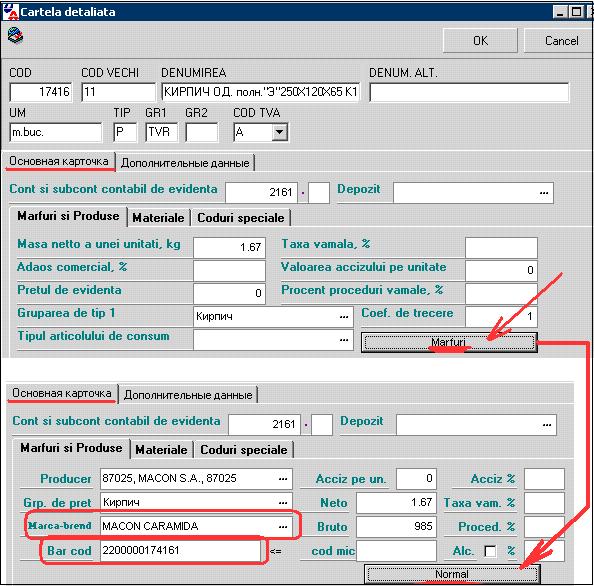594x586 pixels.
Task: Select upper Coduri speciale tab
Action: (241, 218)
